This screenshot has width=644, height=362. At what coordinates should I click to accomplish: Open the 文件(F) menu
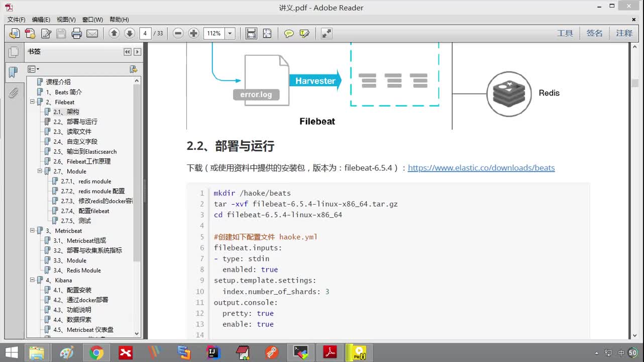(16, 20)
